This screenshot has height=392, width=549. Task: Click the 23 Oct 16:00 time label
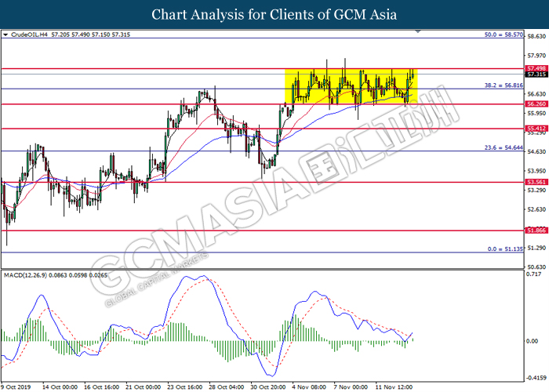coord(185,387)
